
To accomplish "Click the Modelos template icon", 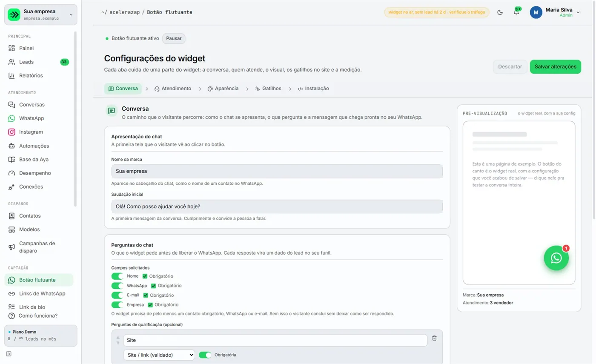I will click(x=12, y=229).
